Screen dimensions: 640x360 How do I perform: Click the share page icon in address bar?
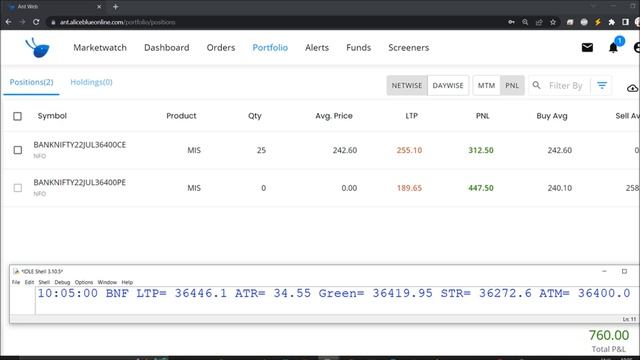tap(539, 22)
